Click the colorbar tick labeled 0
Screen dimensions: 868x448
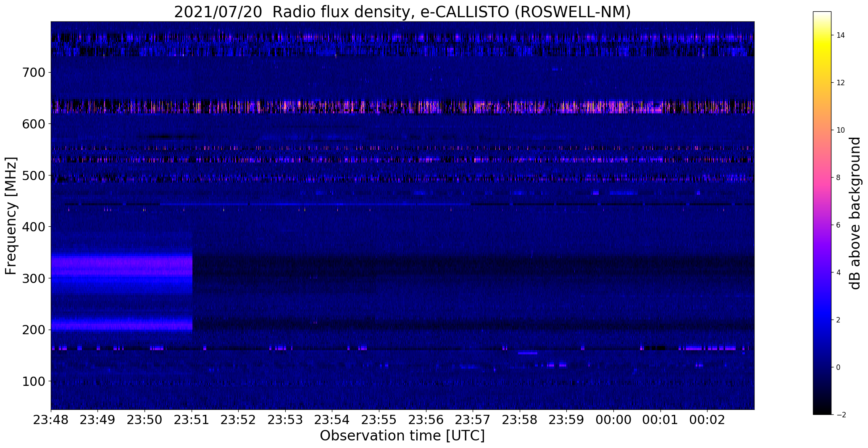coord(839,367)
